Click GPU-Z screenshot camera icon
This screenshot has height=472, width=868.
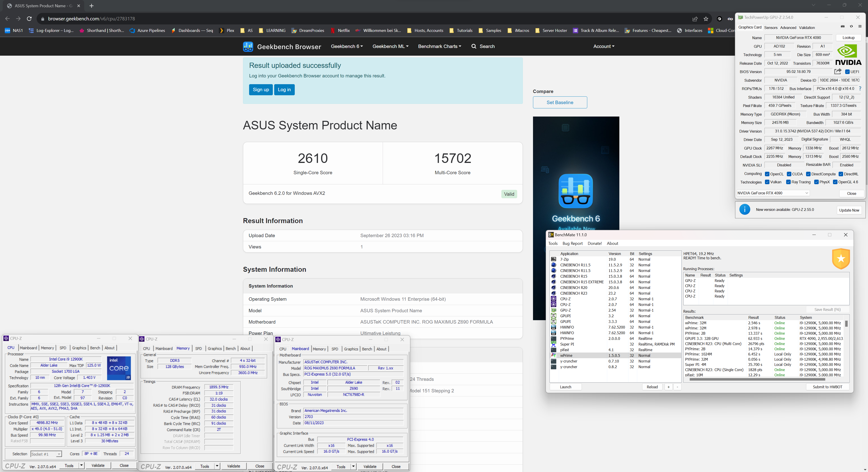(x=843, y=27)
